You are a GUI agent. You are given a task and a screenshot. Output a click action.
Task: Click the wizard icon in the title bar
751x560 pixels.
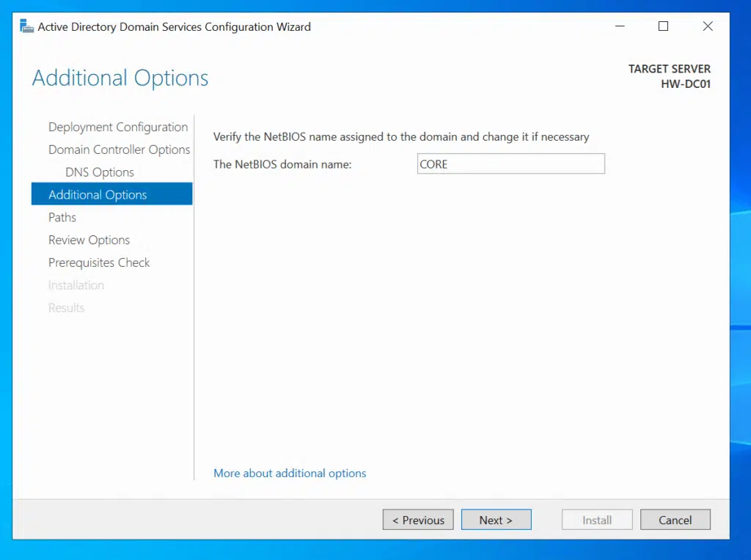click(26, 27)
